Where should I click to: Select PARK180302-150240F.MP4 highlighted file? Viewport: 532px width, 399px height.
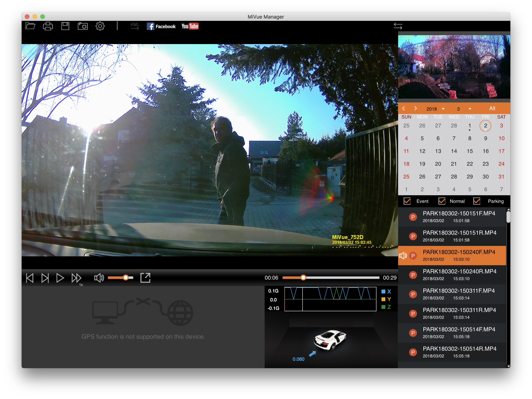[452, 255]
